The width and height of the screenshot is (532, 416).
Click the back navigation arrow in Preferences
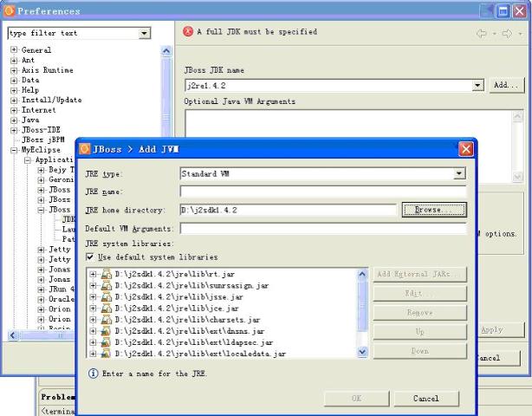[x=481, y=33]
